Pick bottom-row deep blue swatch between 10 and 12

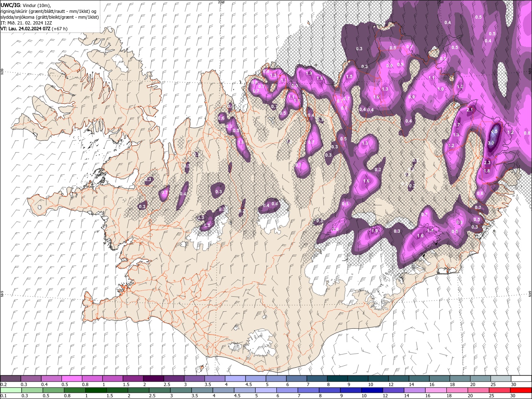tap(372, 390)
